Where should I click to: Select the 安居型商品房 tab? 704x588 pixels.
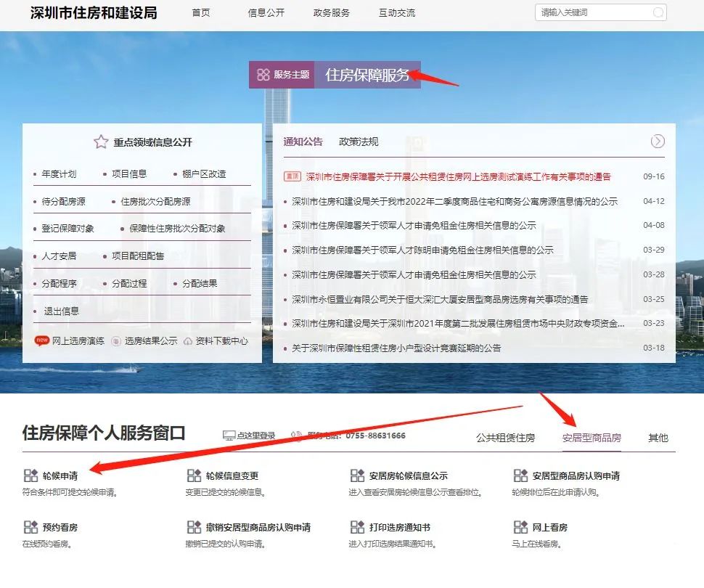[592, 438]
